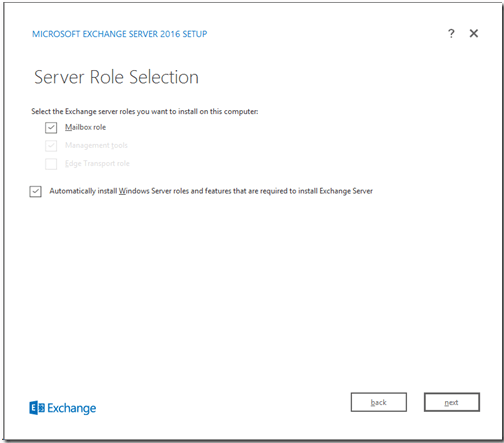Close the Exchange setup wizard
504x443 pixels.
coord(474,33)
